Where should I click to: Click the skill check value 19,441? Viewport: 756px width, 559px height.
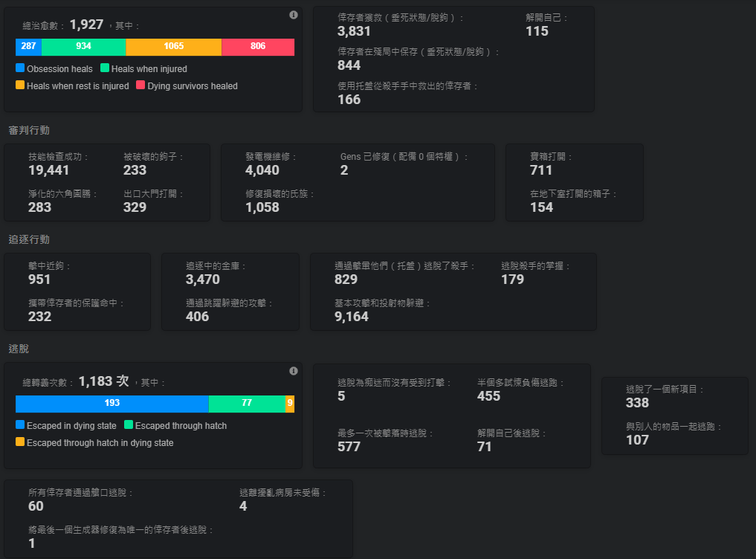pyautogui.click(x=49, y=170)
